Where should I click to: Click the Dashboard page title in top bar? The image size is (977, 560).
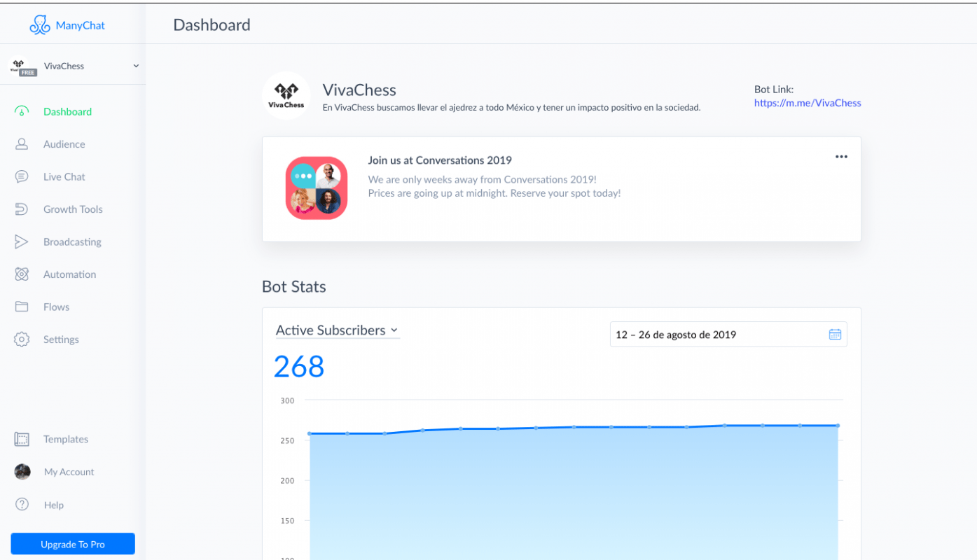(212, 25)
